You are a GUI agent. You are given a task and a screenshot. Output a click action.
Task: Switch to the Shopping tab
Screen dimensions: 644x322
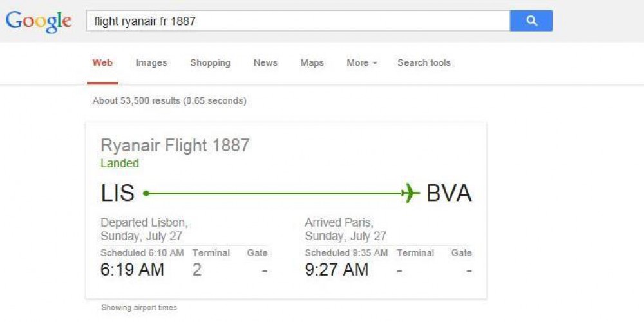point(211,63)
